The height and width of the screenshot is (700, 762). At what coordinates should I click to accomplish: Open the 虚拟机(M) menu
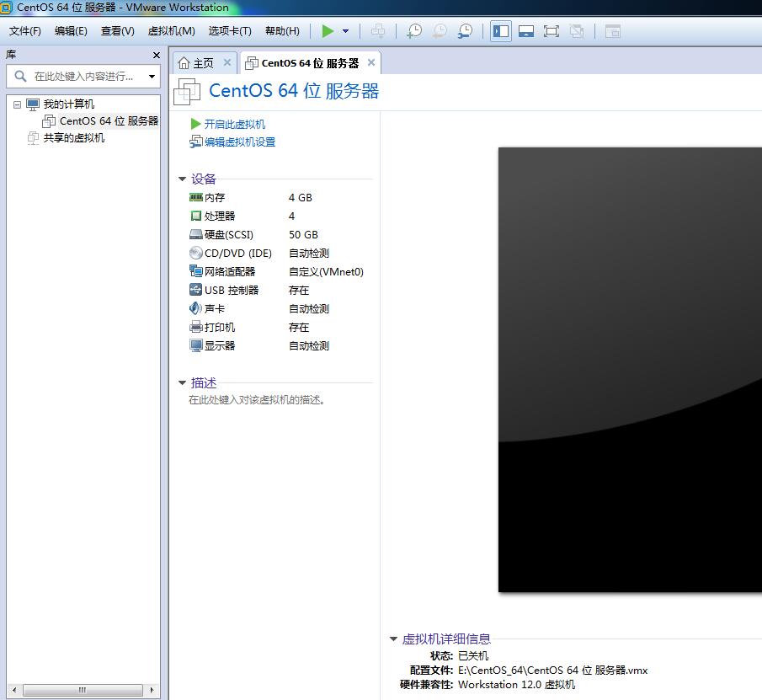point(172,31)
